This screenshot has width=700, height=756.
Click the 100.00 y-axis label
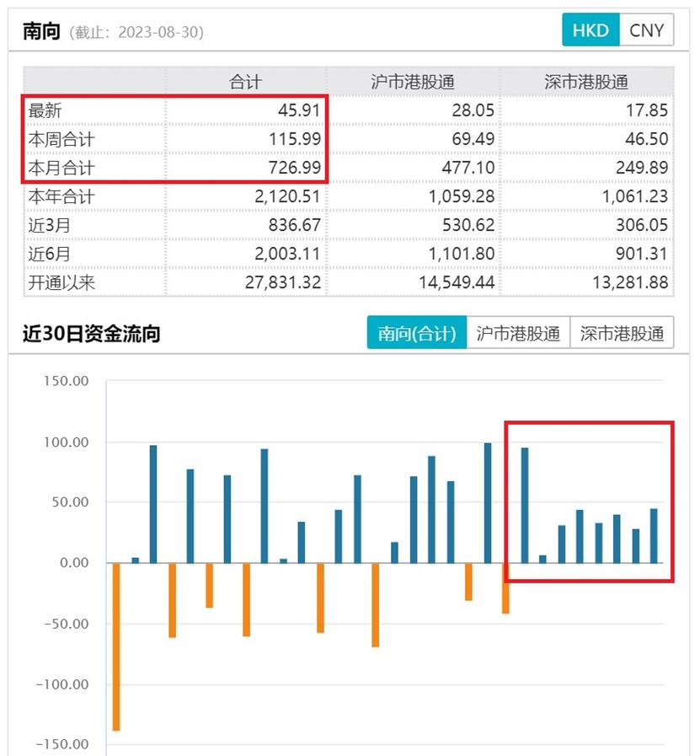point(67,442)
